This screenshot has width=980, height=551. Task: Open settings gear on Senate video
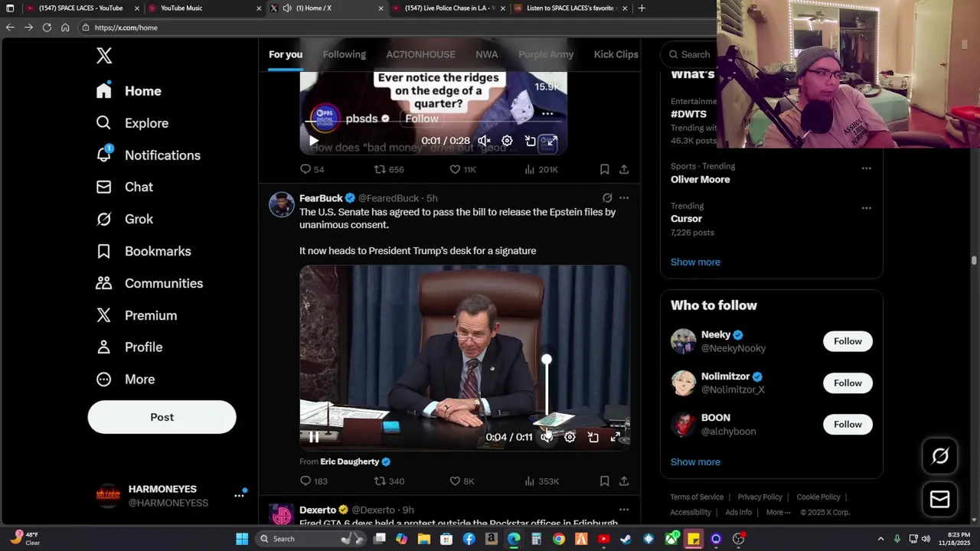click(x=570, y=437)
